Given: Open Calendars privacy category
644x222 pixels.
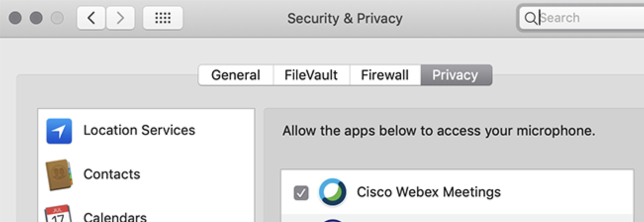Looking at the screenshot, I should (x=115, y=217).
